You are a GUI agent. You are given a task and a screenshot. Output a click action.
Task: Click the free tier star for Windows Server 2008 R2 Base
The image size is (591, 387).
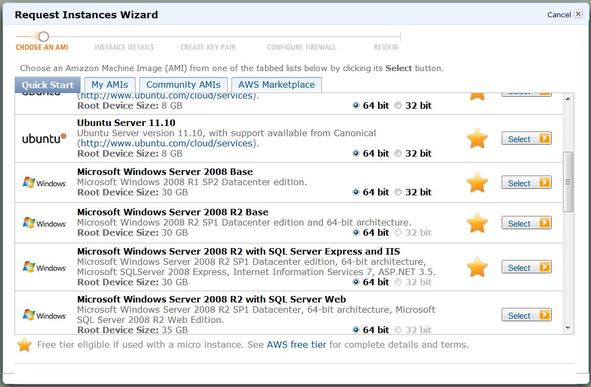[477, 223]
